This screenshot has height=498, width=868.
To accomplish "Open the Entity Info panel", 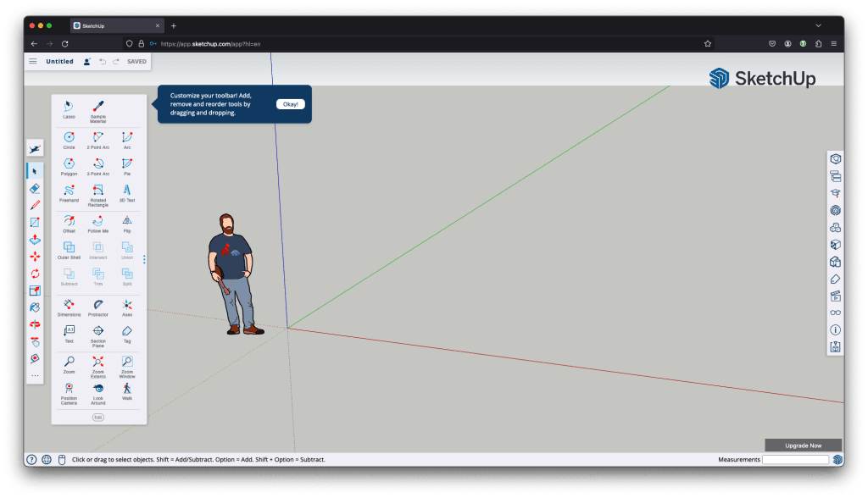I will click(x=835, y=158).
